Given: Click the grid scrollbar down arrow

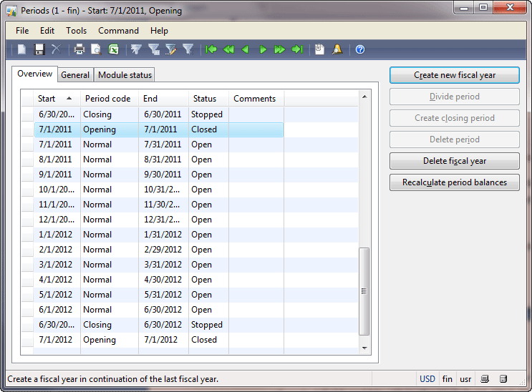Looking at the screenshot, I should 364,348.
